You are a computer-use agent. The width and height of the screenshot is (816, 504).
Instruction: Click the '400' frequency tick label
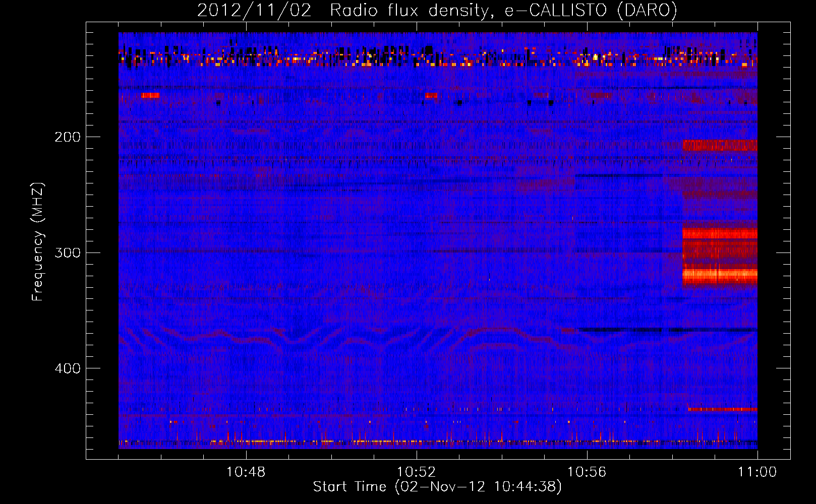pyautogui.click(x=68, y=368)
